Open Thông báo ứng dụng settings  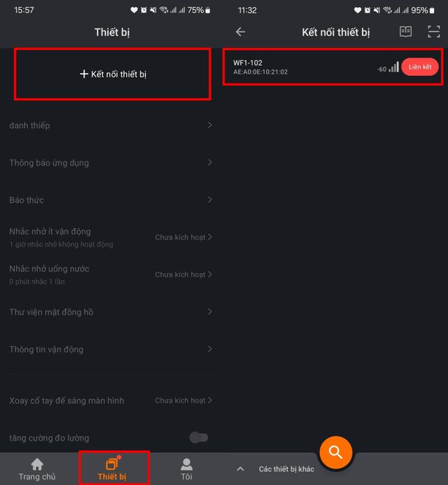(x=110, y=163)
